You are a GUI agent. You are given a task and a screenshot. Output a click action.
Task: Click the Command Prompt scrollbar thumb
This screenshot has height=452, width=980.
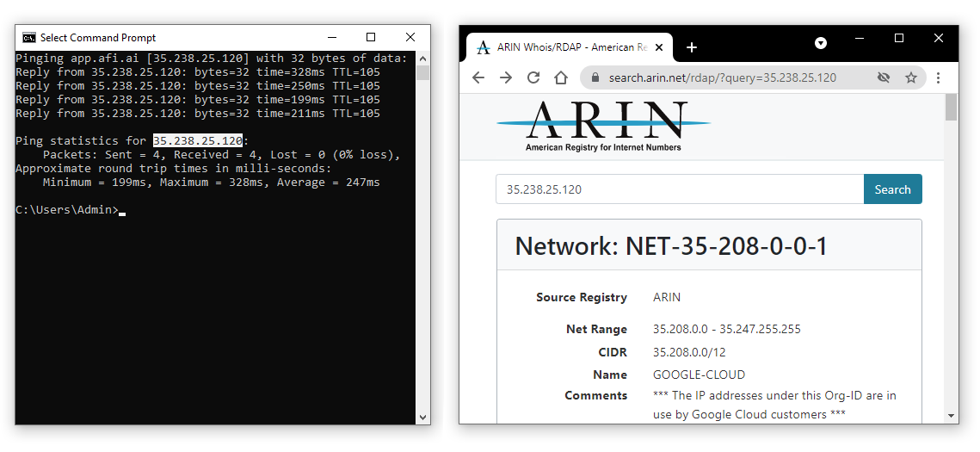(x=422, y=72)
